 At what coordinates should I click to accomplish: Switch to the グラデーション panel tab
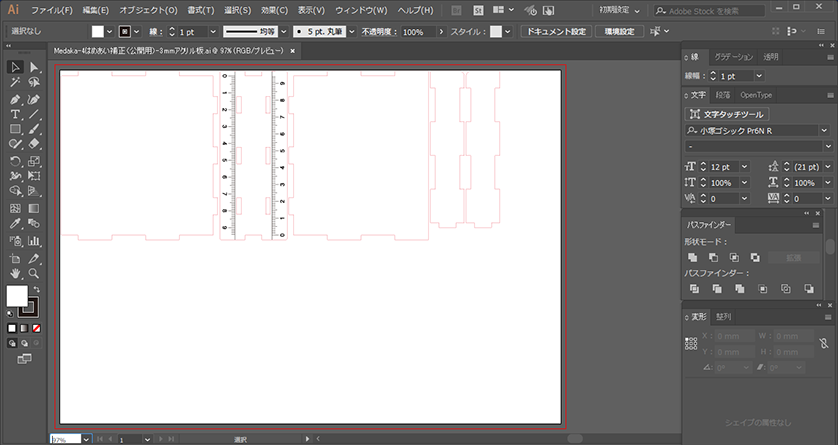click(735, 57)
